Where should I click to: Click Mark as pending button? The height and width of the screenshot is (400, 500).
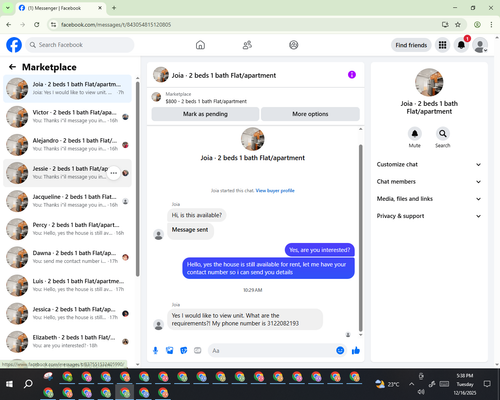[x=205, y=114]
